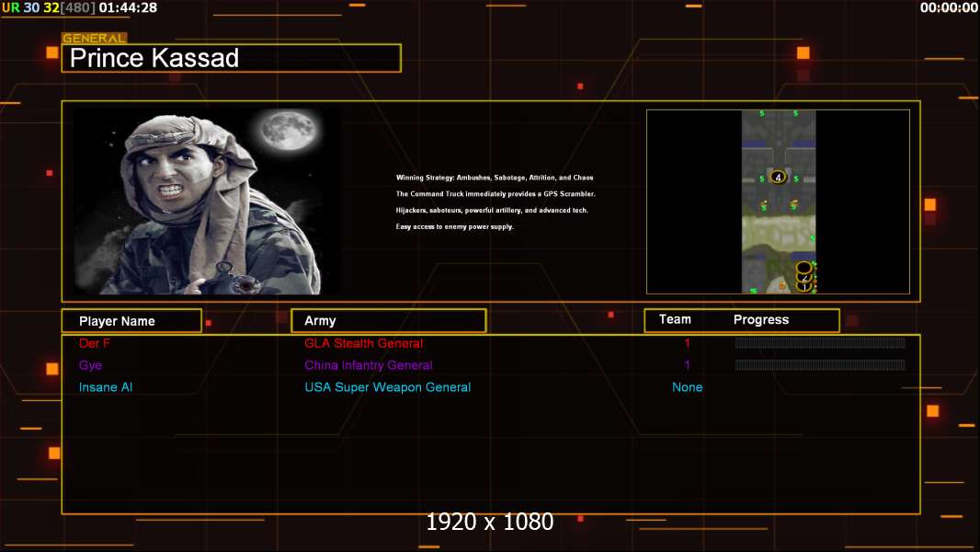
Task: Select the Army column header
Action: pos(388,321)
